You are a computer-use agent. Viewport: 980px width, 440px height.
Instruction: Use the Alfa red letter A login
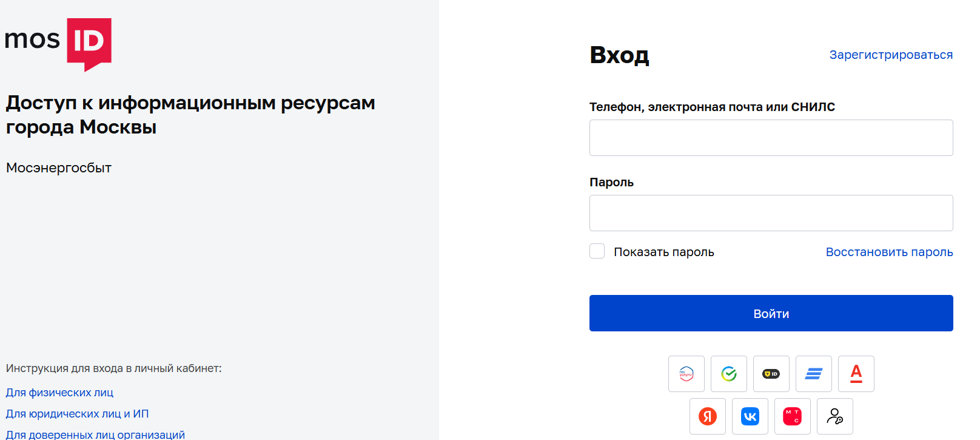pos(856,374)
